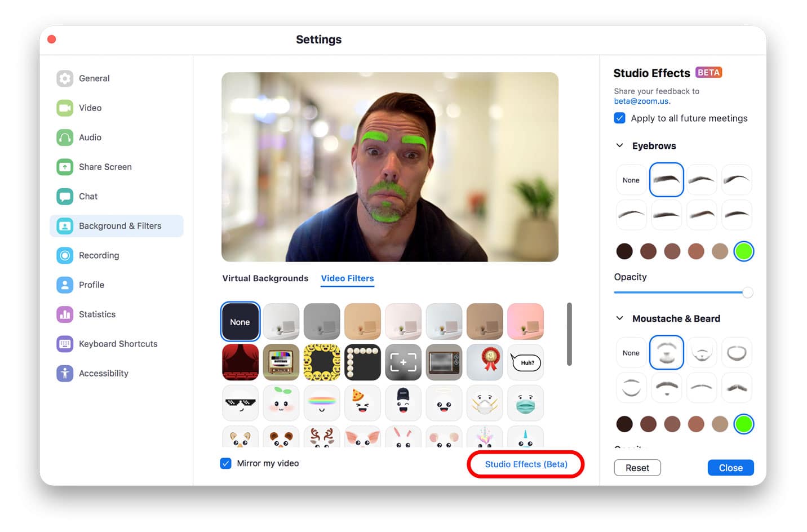This screenshot has width=807, height=532.
Task: Toggle Apply to all future meetings
Action: pos(619,118)
